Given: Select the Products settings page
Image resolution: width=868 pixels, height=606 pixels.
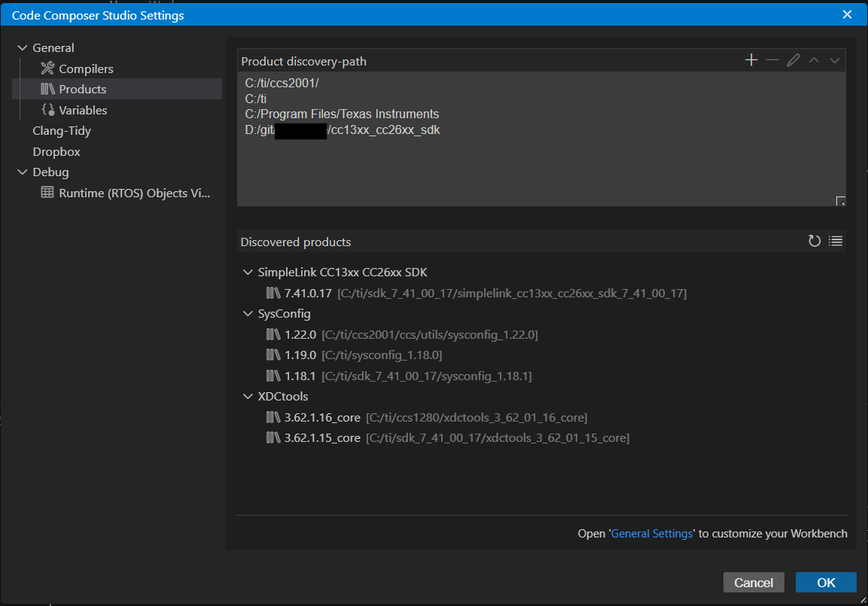Looking at the screenshot, I should coord(117,89).
